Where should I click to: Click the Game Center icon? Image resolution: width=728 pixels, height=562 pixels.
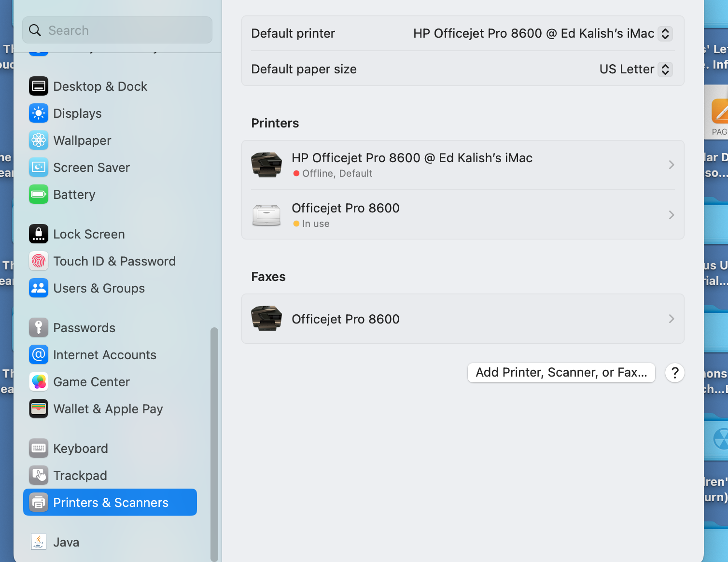coord(39,382)
